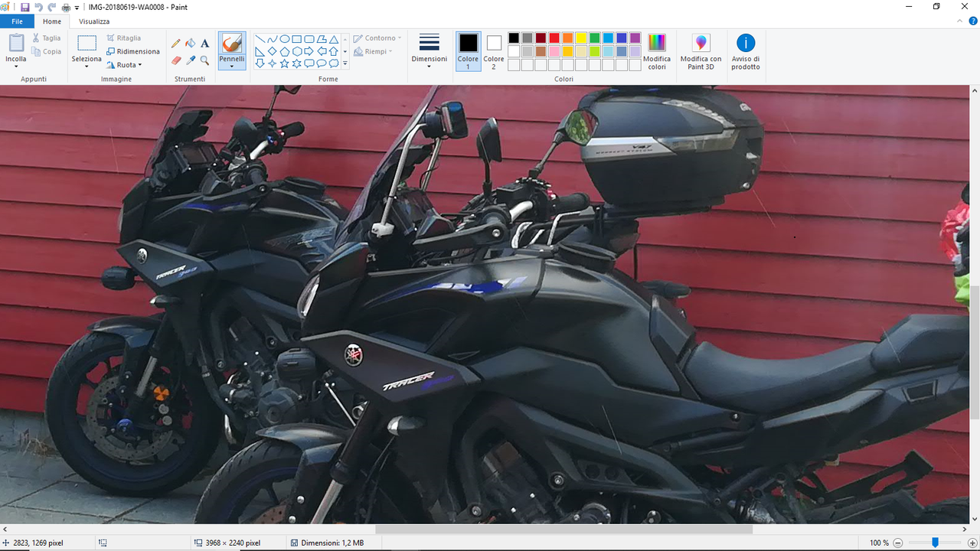Choose the Rectangle shape
980x551 pixels.
point(296,39)
